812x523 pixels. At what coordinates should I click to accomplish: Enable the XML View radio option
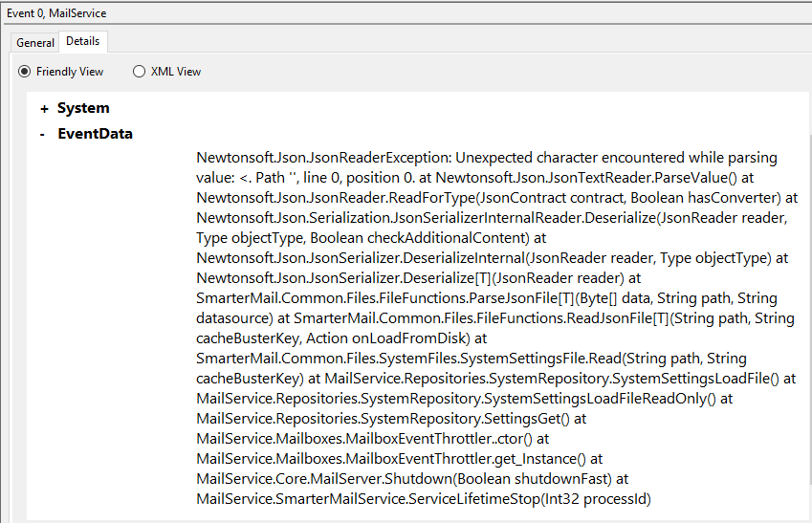click(x=140, y=72)
